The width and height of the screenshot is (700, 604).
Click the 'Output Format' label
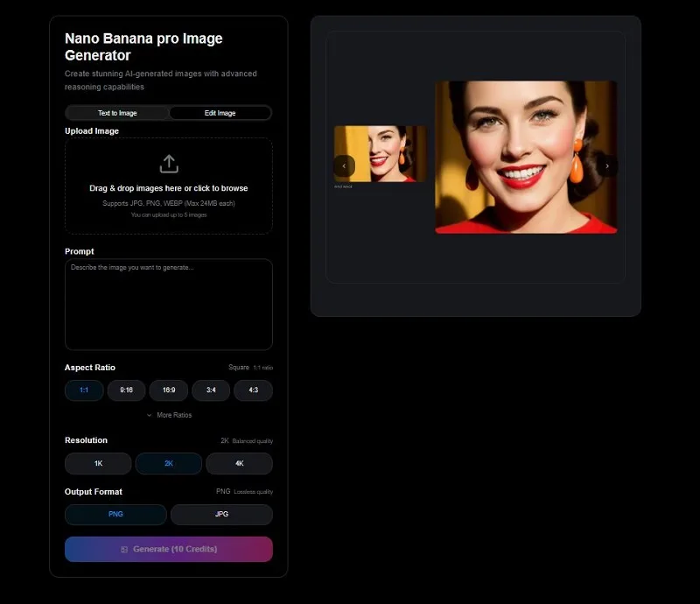pyautogui.click(x=94, y=491)
